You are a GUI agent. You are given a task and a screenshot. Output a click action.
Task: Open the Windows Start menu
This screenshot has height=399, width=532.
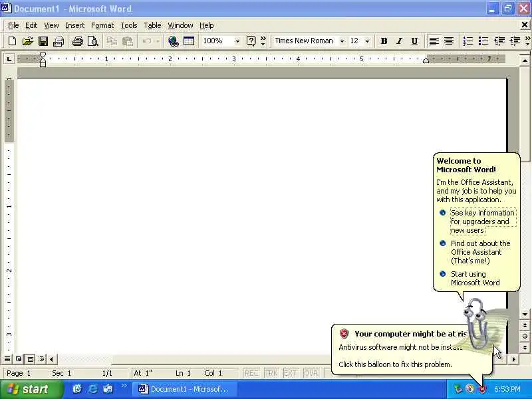point(31,389)
